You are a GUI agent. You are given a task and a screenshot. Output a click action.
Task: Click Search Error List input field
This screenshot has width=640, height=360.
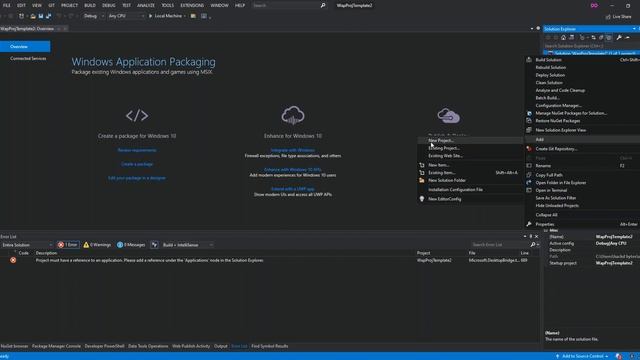coord(500,245)
